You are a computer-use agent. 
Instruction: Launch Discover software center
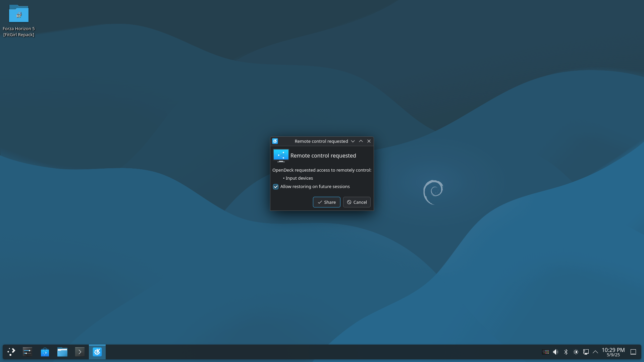click(x=45, y=352)
